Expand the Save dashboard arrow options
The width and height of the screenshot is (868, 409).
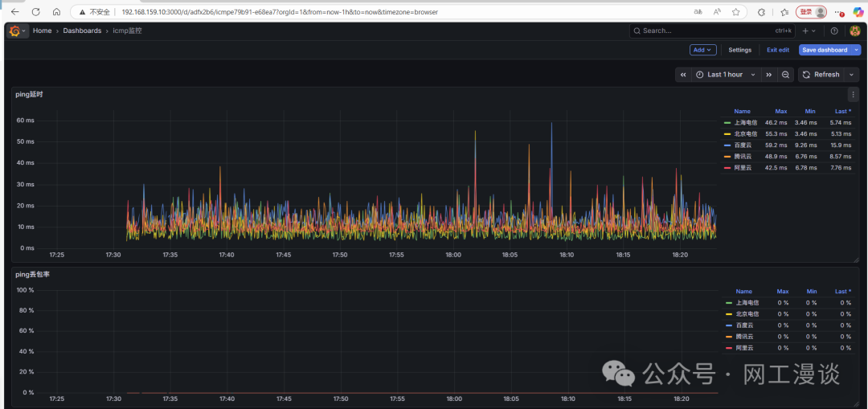[857, 50]
